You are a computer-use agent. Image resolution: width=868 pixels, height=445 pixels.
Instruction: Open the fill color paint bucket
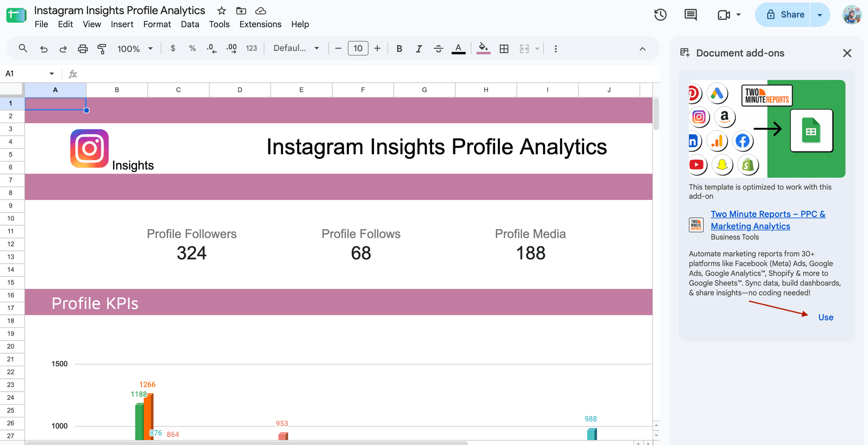pos(483,48)
